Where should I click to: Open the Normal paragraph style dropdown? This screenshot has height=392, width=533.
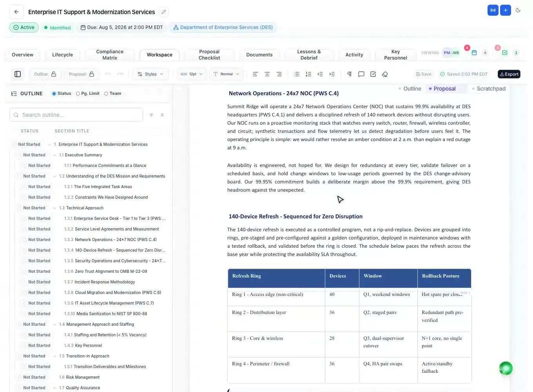click(227, 74)
